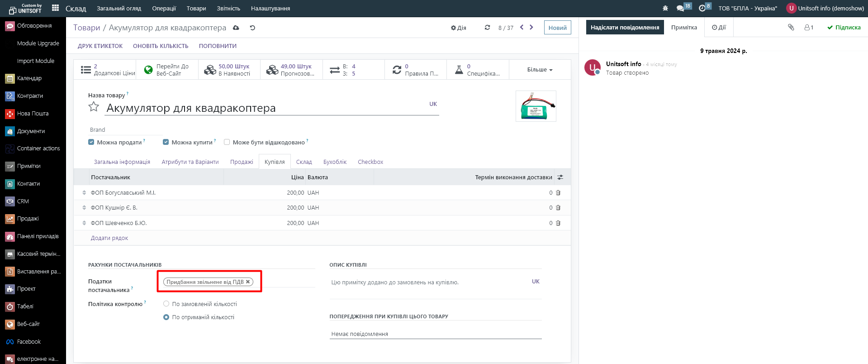Open the Загальна інформація tab
The width and height of the screenshot is (868, 364).
click(x=122, y=162)
